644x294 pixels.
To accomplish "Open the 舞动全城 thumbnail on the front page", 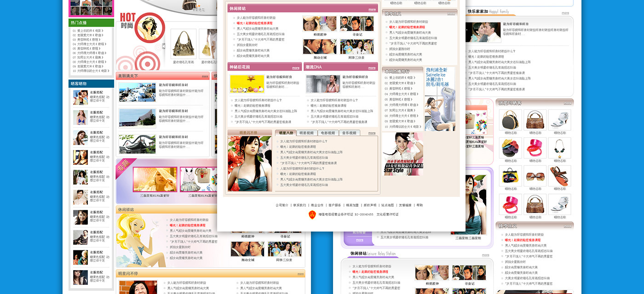I will pos(320,47).
